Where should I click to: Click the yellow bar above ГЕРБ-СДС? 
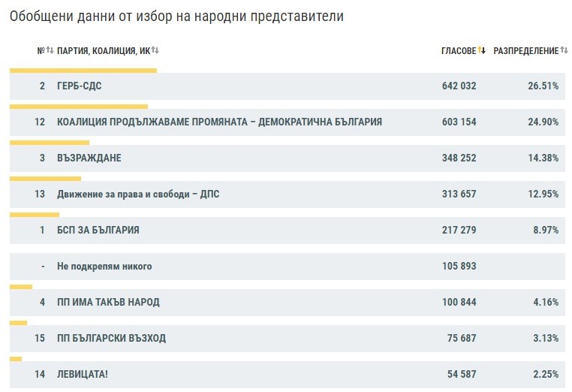83,71
